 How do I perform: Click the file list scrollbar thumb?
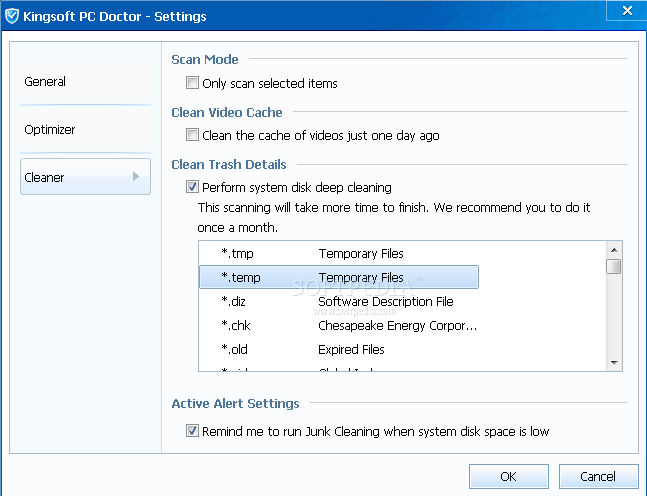614,266
